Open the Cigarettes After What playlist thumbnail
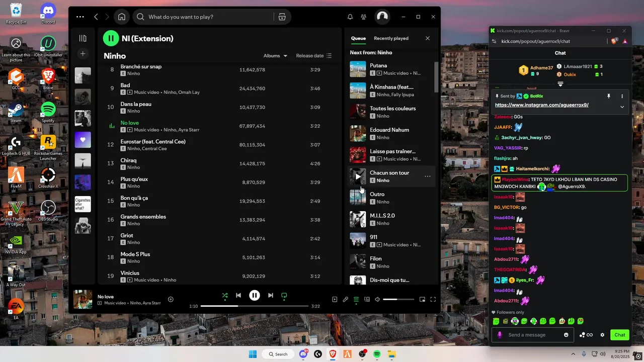This screenshot has width=644, height=362. pos(83,204)
